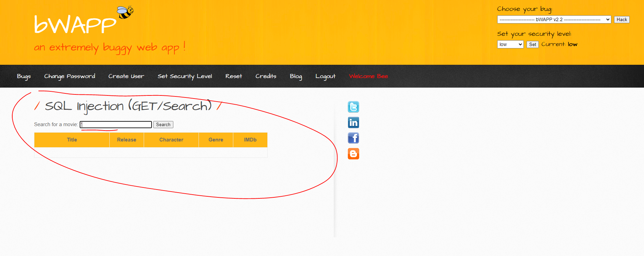
Task: Open the Set Security Level menu item
Action: (x=185, y=76)
